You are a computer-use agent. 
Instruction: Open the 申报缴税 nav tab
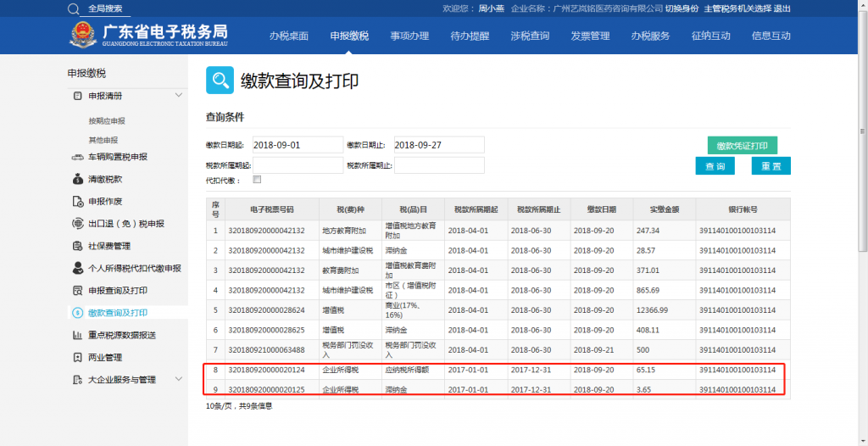click(349, 36)
